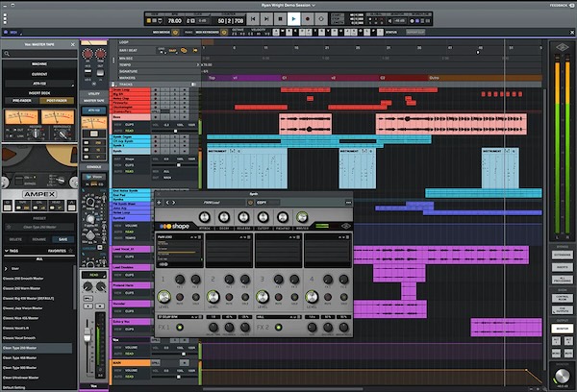The image size is (577, 392).
Task: Click the SAVE preset button
Action: [63, 239]
